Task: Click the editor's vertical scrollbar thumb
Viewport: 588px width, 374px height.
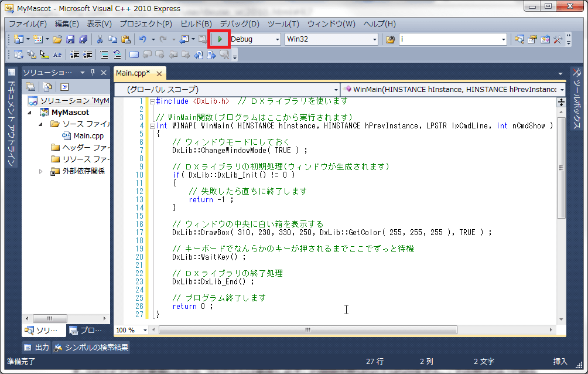Action: point(561,168)
